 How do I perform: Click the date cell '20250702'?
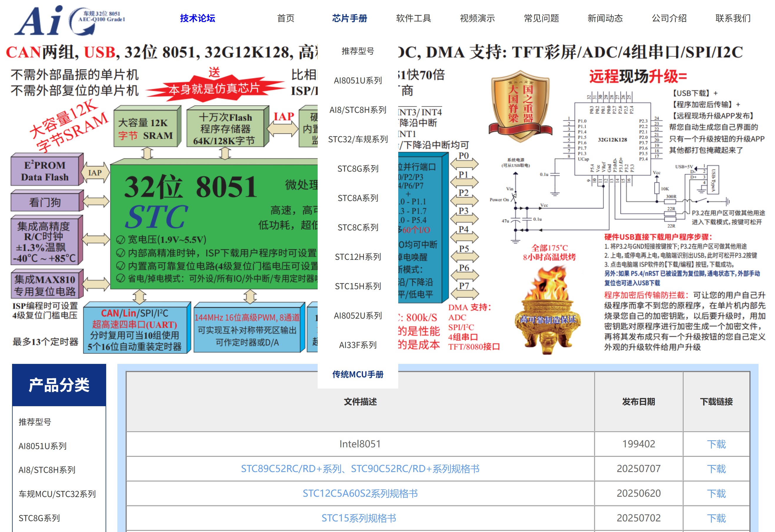pyautogui.click(x=638, y=518)
